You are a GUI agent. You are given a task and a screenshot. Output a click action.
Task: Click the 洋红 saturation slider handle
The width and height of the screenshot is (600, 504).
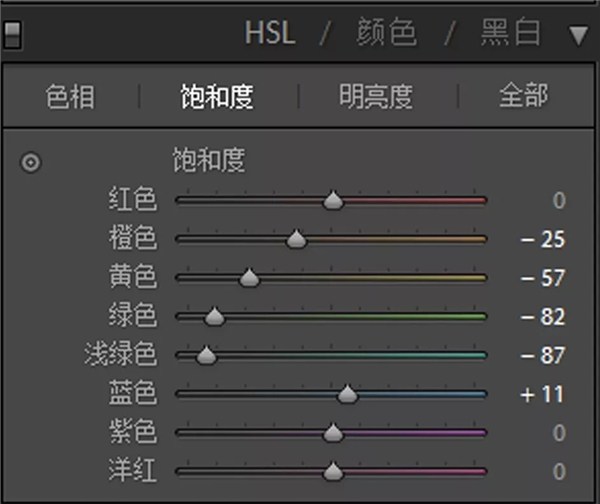click(333, 471)
